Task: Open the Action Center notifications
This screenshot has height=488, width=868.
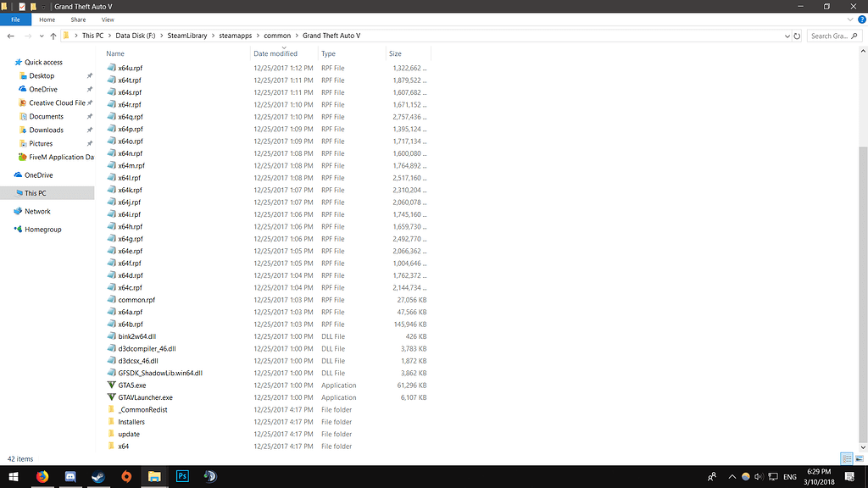Action: point(849,476)
